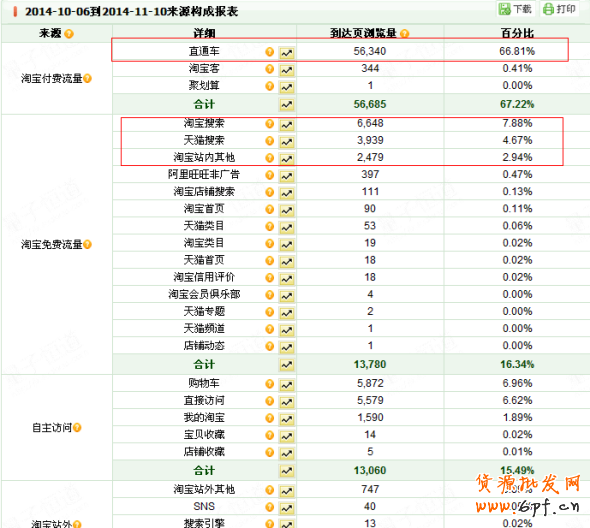This screenshot has height=528, width=590.
Task: Open trend chart for 直接访问 row
Action: (287, 402)
